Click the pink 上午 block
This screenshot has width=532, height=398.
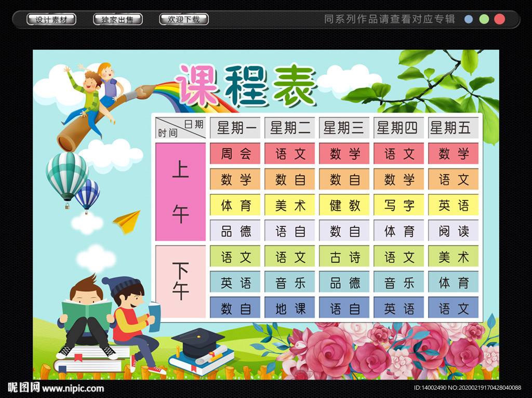tap(181, 192)
